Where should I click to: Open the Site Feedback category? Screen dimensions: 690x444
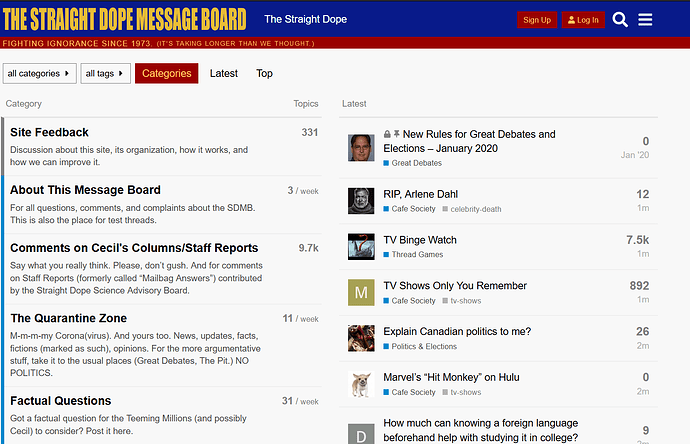point(49,132)
